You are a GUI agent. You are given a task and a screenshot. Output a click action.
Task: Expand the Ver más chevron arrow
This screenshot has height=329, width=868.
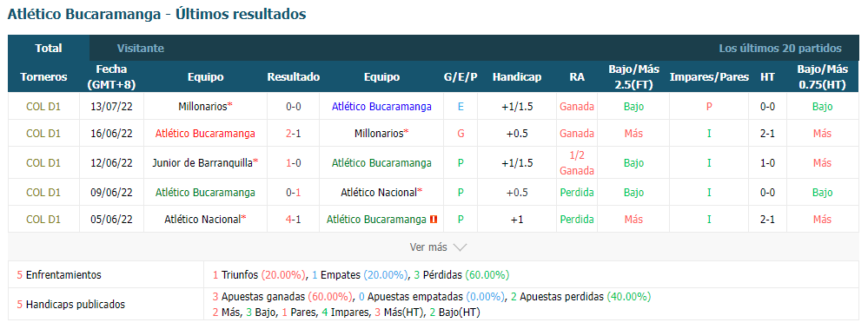pyautogui.click(x=460, y=247)
